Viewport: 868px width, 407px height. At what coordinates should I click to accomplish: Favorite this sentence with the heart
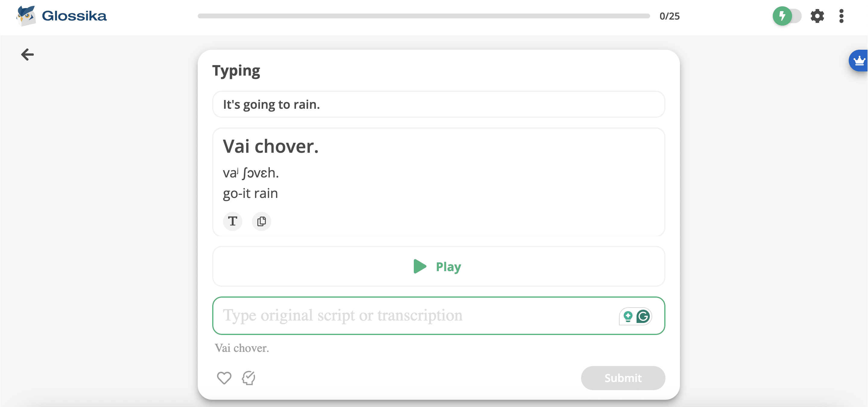click(x=224, y=378)
